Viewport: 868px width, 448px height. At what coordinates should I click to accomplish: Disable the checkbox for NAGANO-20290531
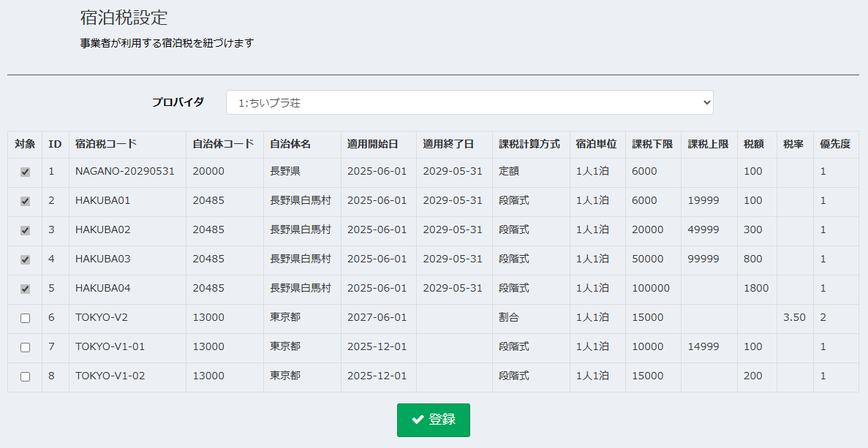point(24,172)
